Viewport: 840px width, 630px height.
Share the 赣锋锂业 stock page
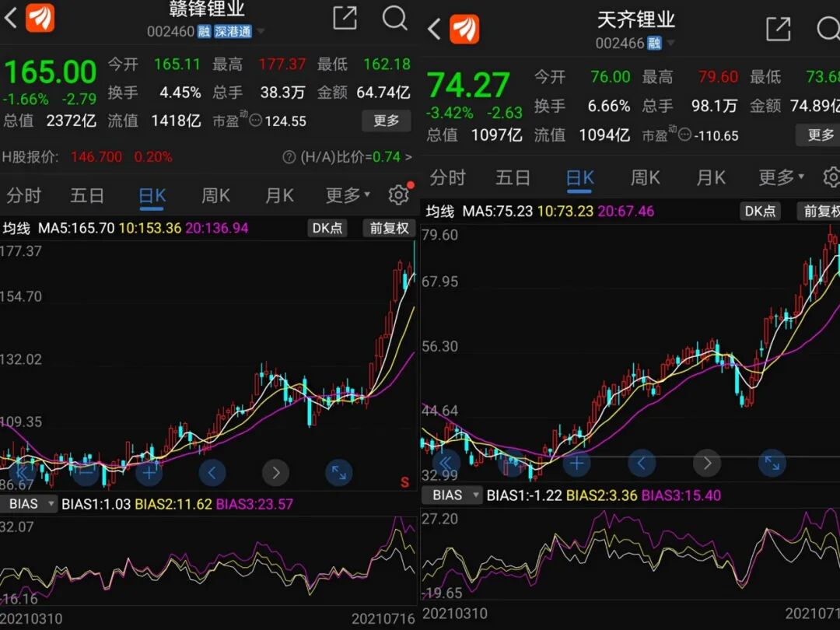[x=345, y=18]
